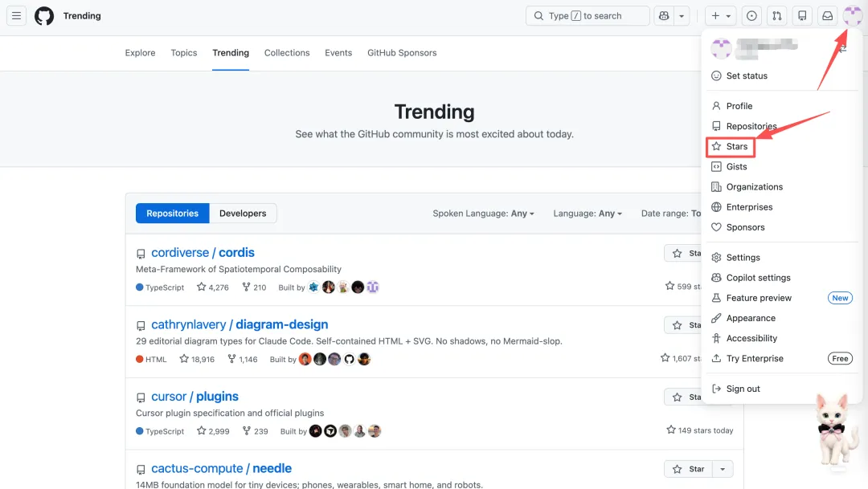The image size is (868, 489).
Task: Choose Try Enterprise in the user menu
Action: (781, 358)
